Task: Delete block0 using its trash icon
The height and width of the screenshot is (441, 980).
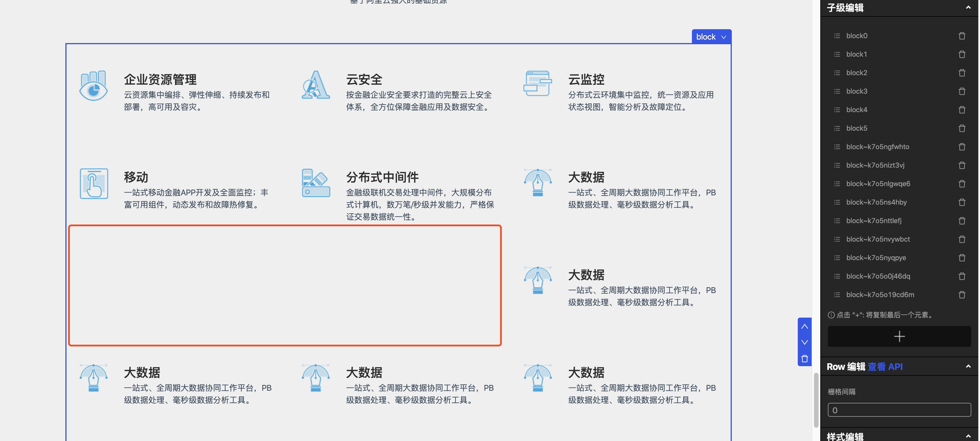Action: [962, 35]
